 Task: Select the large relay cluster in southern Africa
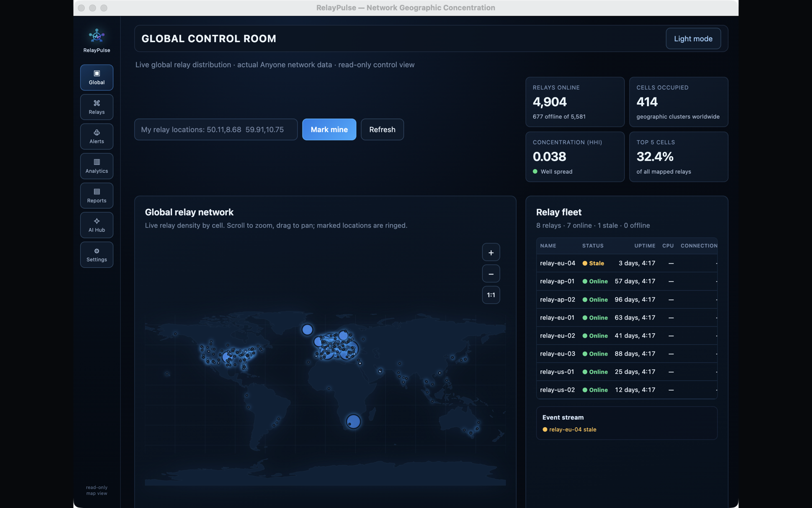click(x=353, y=421)
